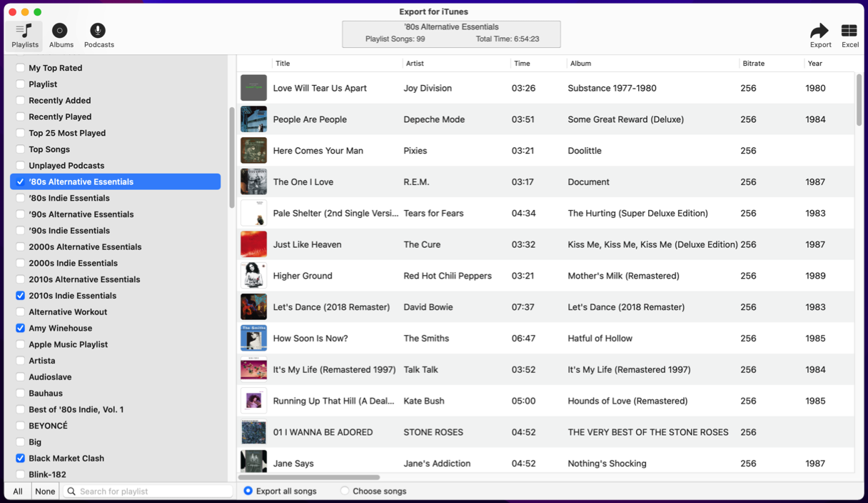
Task: Check the BEYONCÉ playlist
Action: click(20, 426)
